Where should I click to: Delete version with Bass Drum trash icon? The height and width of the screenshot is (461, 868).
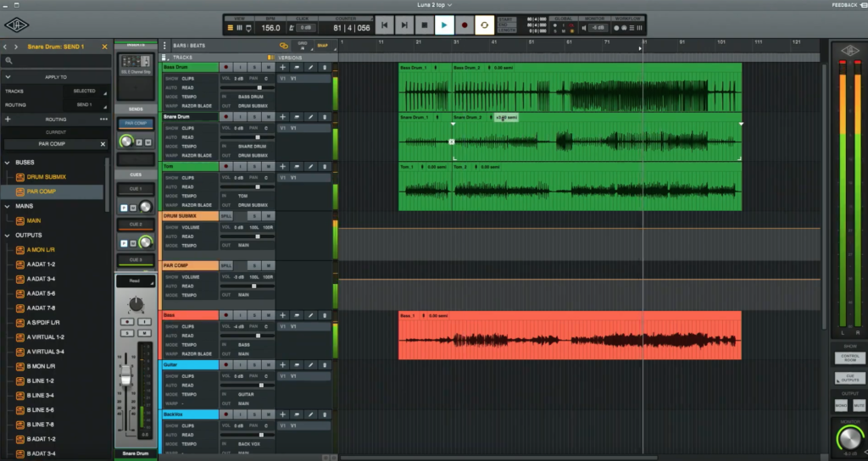point(325,68)
